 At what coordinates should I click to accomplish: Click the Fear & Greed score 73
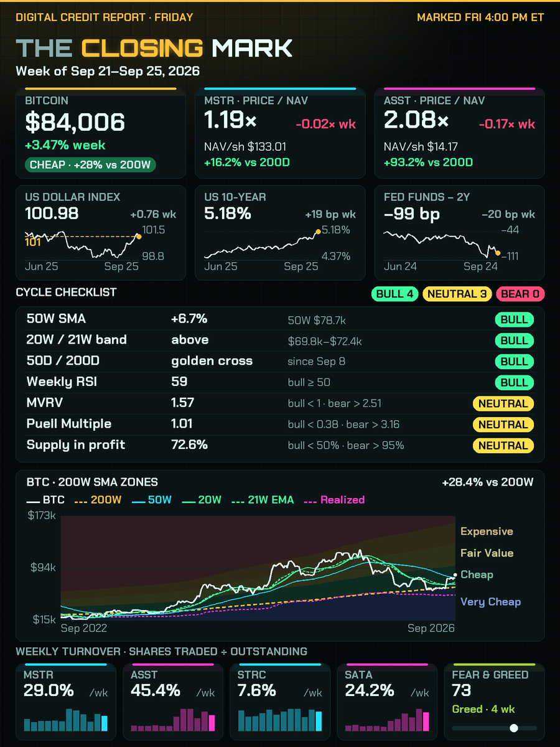[x=461, y=690]
